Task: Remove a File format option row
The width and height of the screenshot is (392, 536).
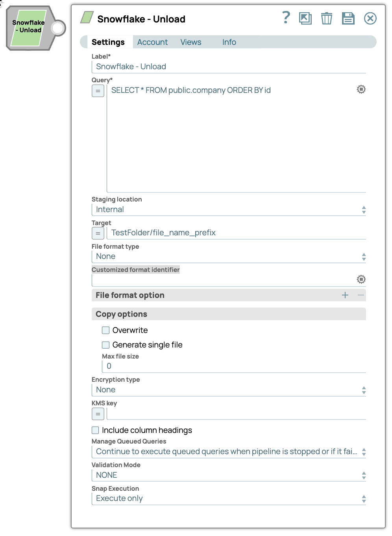Action: coord(361,295)
